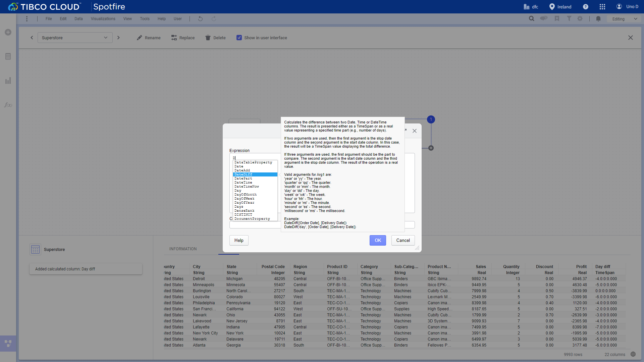The height and width of the screenshot is (362, 644).
Task: Open the Edit menu
Action: tap(63, 19)
